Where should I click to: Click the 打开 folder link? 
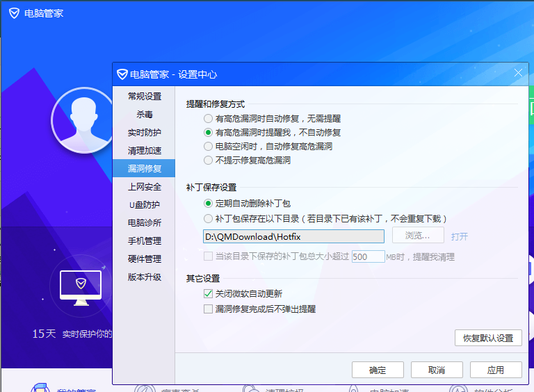(460, 236)
